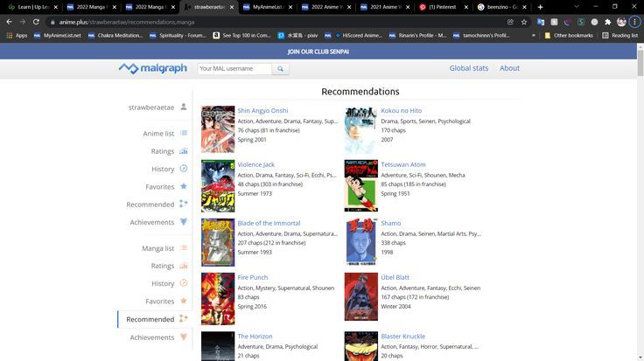Image resolution: width=644 pixels, height=361 pixels.
Task: Click the anime Recommended icon
Action: 184,204
